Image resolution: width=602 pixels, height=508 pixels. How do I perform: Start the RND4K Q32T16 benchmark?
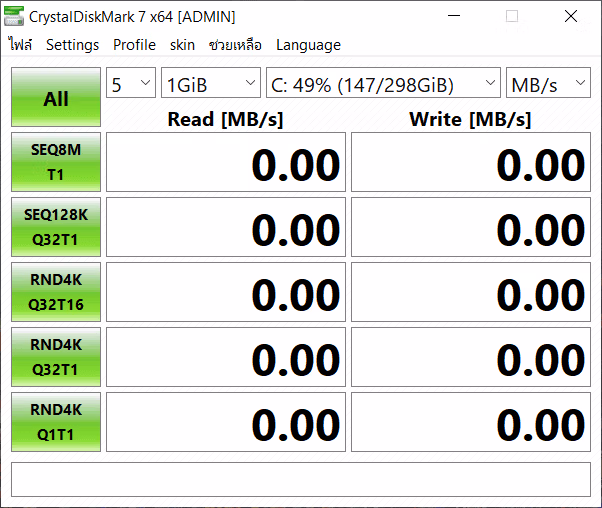(x=56, y=292)
